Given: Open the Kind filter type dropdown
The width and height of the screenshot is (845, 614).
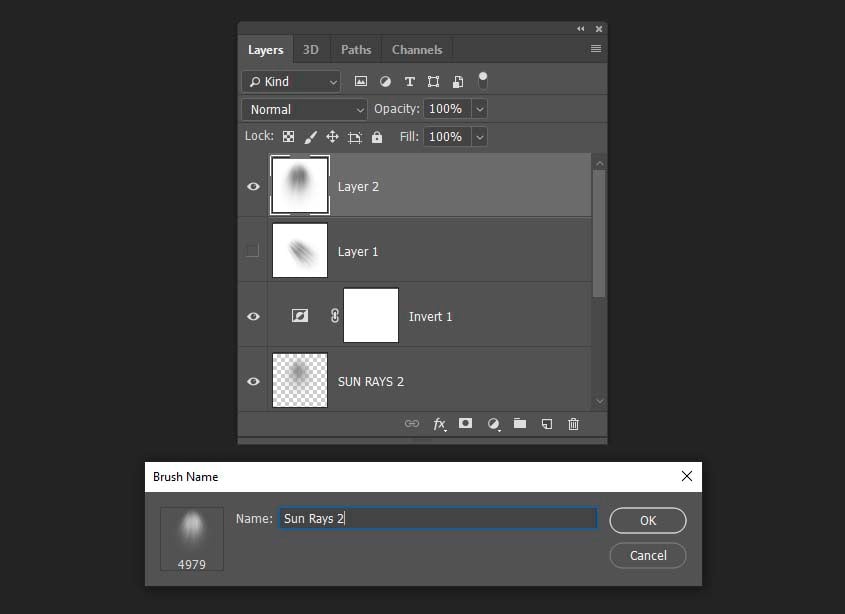Looking at the screenshot, I should tap(291, 82).
